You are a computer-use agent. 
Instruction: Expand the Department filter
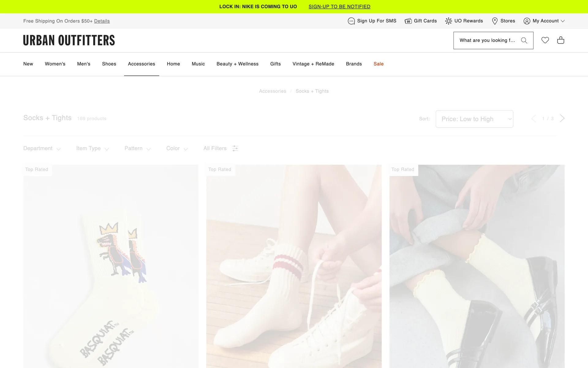click(x=42, y=148)
